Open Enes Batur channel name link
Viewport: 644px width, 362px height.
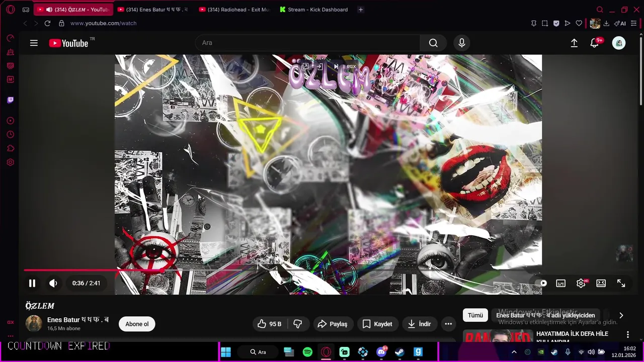click(78, 320)
